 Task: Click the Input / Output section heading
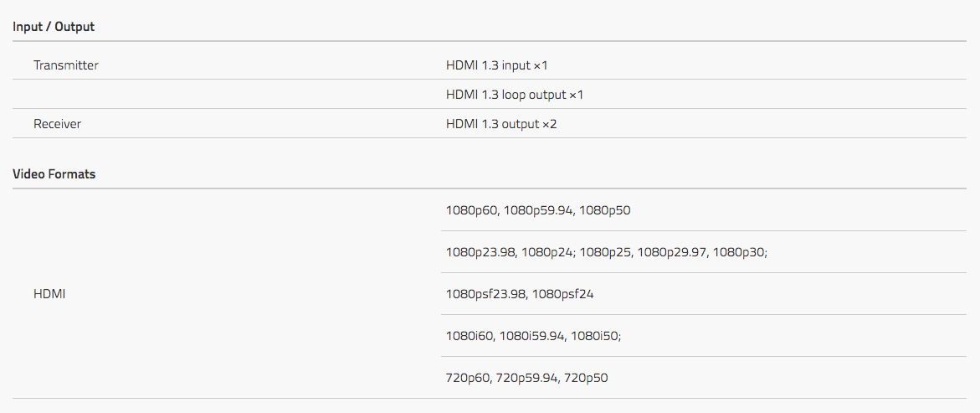54,27
